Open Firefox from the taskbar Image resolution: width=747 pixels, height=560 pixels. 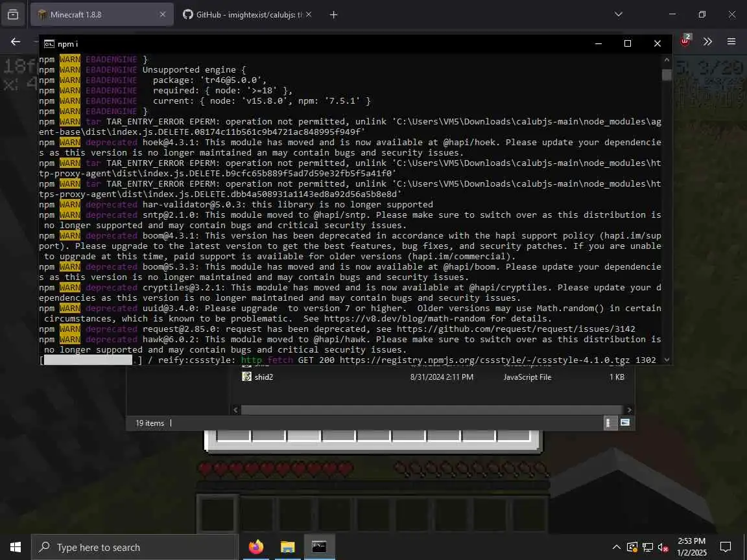click(256, 547)
